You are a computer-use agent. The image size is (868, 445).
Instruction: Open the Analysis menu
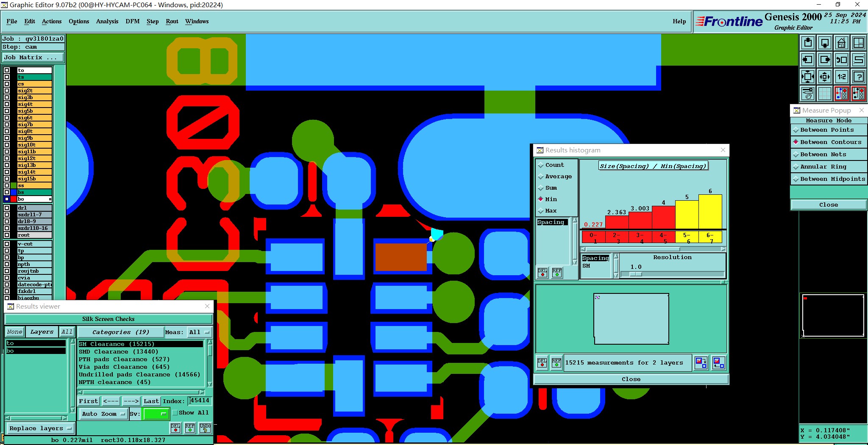tap(107, 21)
